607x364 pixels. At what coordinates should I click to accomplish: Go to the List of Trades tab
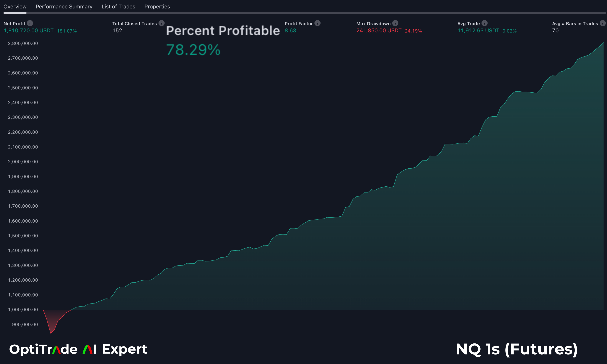[x=118, y=7]
